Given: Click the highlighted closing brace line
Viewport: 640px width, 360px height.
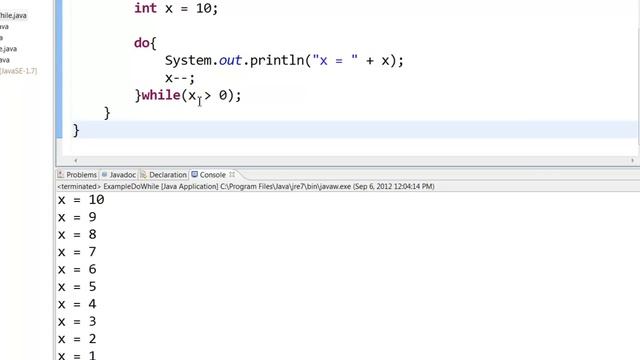Looking at the screenshot, I should pos(354,130).
